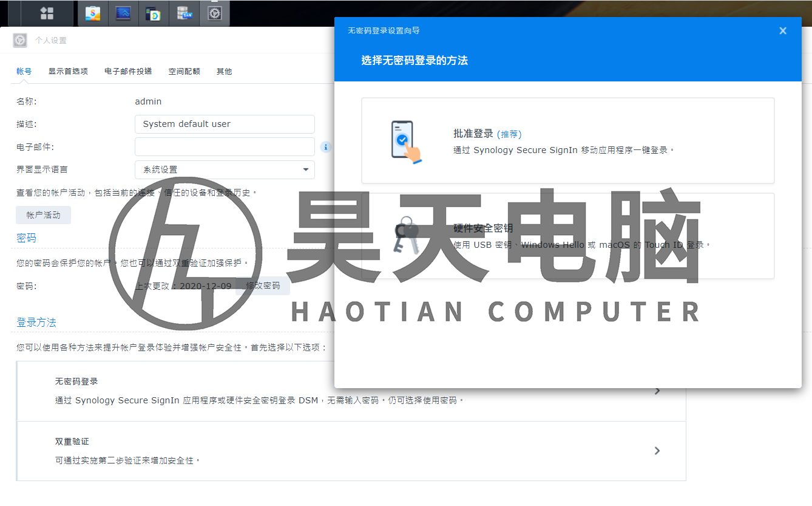Screen dimensions: 812x506
Task: Select the 硬件安全密钥 sign-in method
Action: coord(567,236)
